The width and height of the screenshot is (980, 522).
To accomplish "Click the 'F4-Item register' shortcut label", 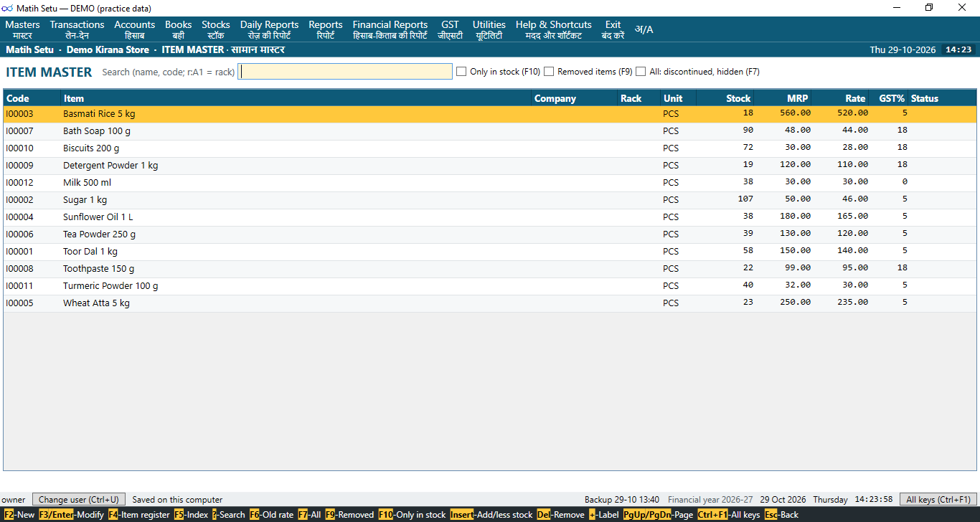I will click(139, 515).
